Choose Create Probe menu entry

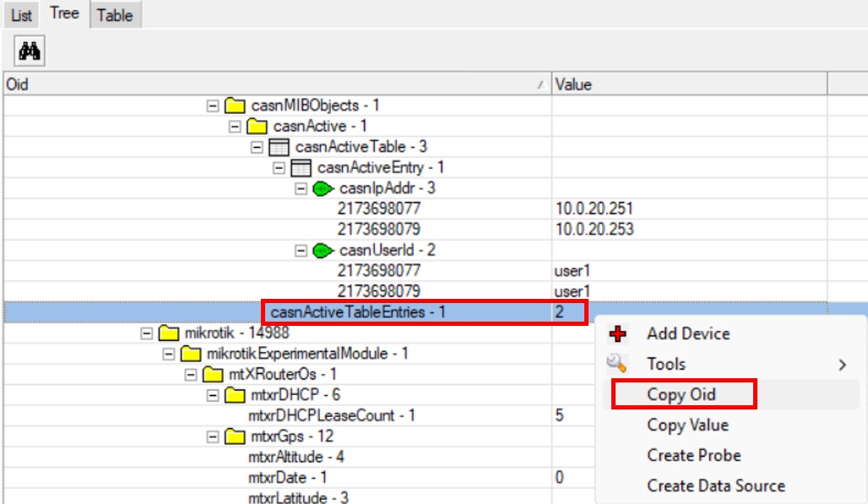[693, 455]
